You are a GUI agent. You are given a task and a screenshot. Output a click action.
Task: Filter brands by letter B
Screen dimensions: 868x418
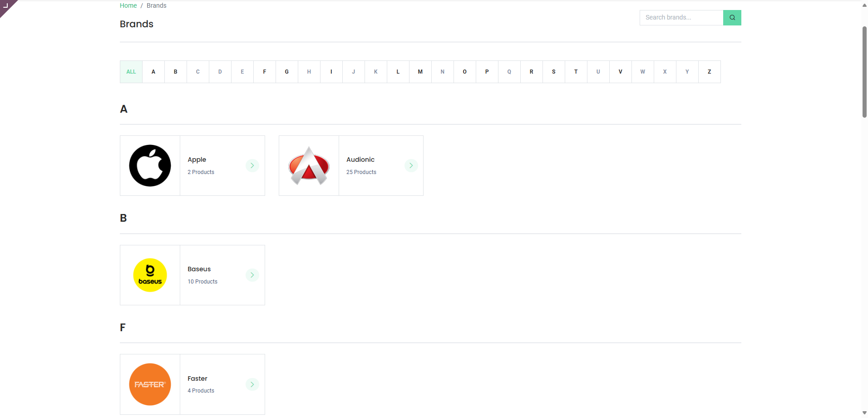[x=176, y=72]
